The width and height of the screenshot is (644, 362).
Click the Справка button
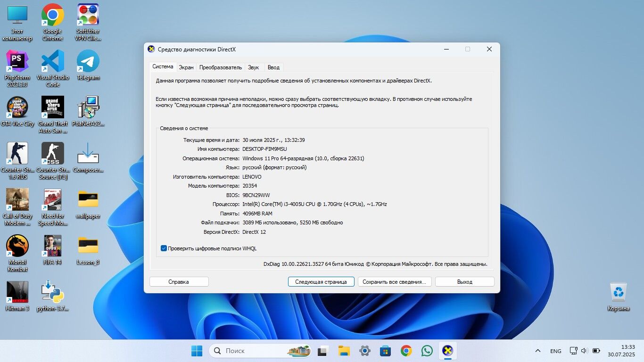pos(179,282)
